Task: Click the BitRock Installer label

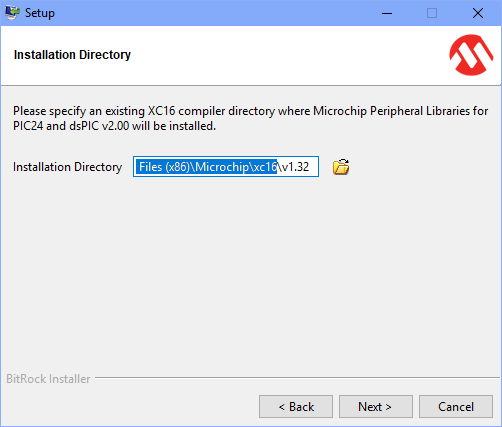Action: click(48, 379)
